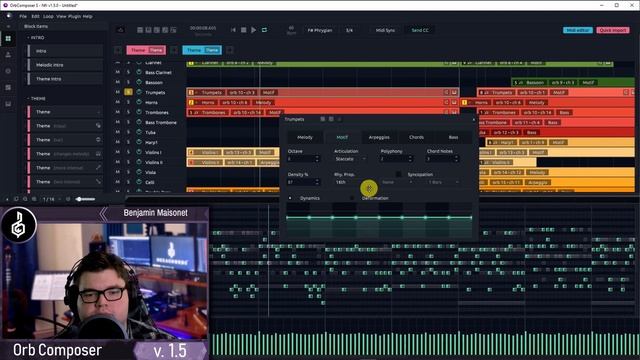640x360 pixels.
Task: Click the Bass Trombone instrument icon
Action: click(139, 122)
